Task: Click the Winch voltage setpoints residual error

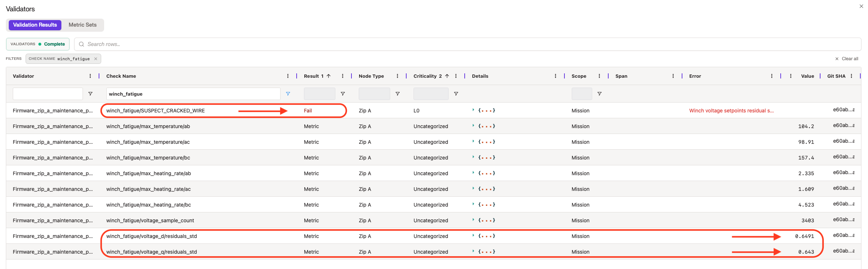Action: tap(731, 111)
